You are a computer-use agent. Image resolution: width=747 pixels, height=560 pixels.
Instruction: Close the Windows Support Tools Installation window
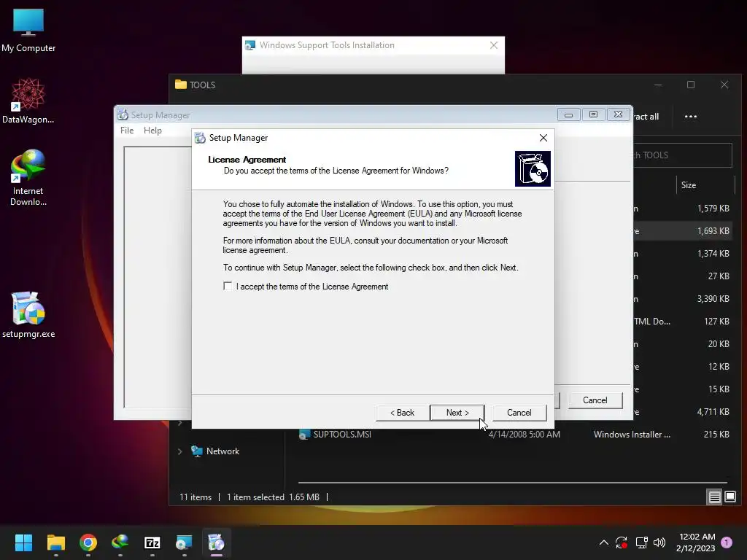pyautogui.click(x=494, y=45)
